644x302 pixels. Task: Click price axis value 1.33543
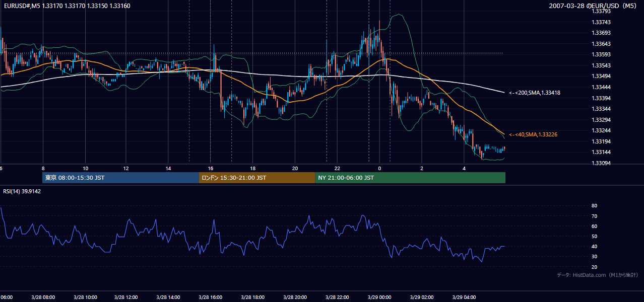(x=601, y=65)
